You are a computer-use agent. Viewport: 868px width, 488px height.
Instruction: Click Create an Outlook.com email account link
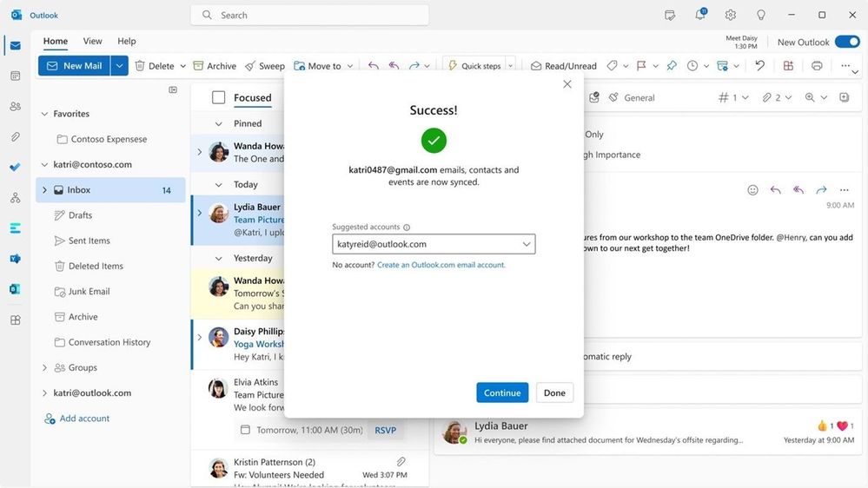[441, 265]
